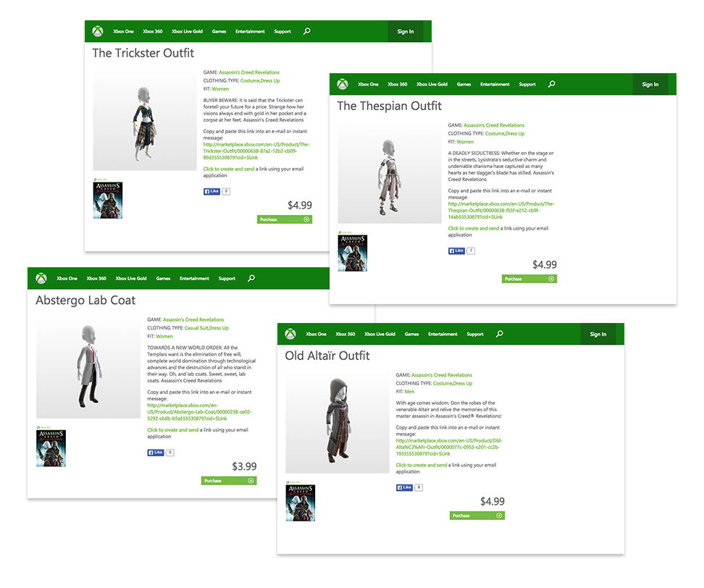Open search icon in Thespian Outfit window

tap(551, 85)
